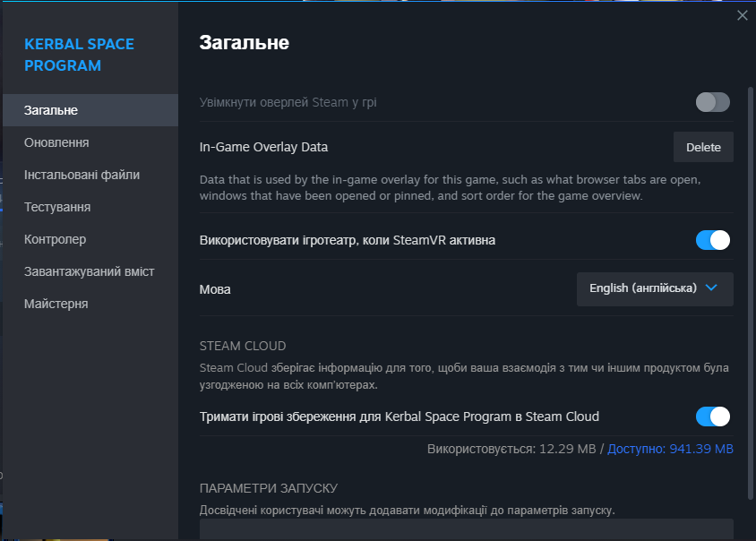Go to the Тестування section
Image resolution: width=756 pixels, height=541 pixels.
tap(57, 207)
